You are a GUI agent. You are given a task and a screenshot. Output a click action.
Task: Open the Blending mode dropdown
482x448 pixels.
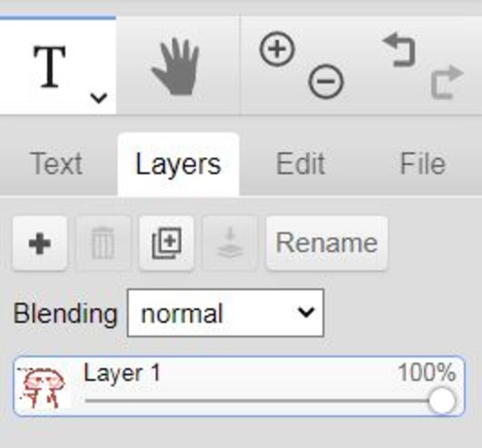[225, 313]
